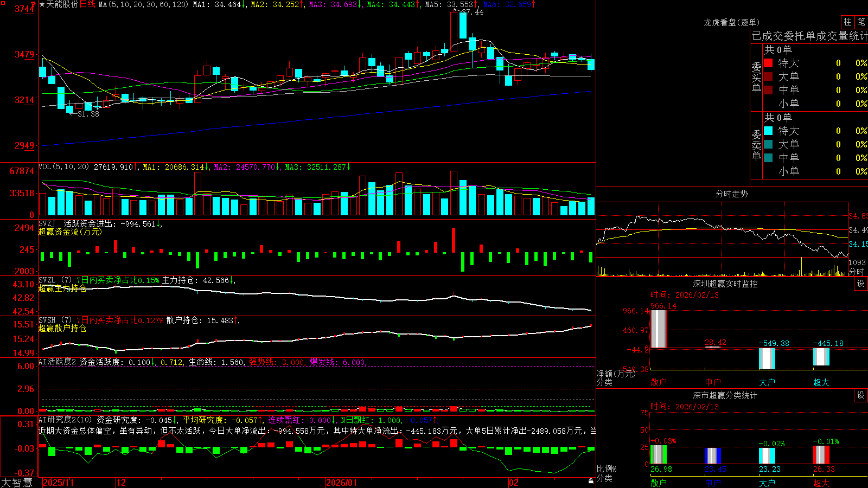Click the 26.98 散户 bar in category stats
868x488 pixels.
(659, 455)
